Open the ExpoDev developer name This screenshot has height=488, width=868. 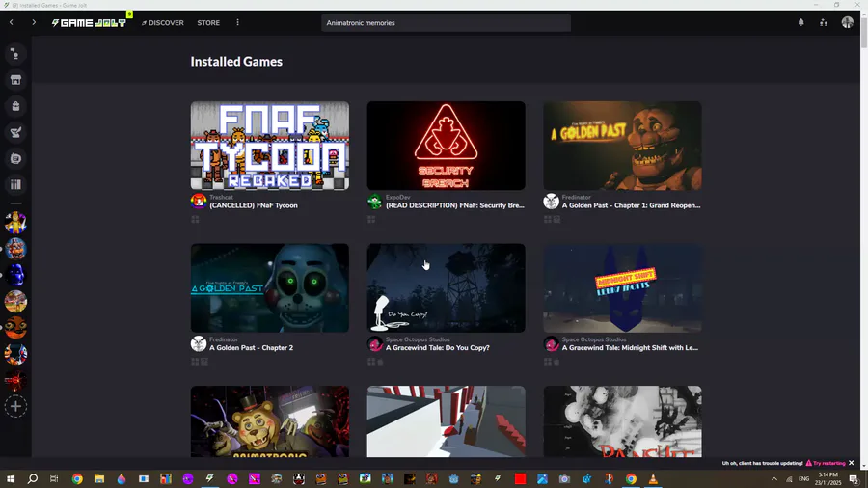397,197
